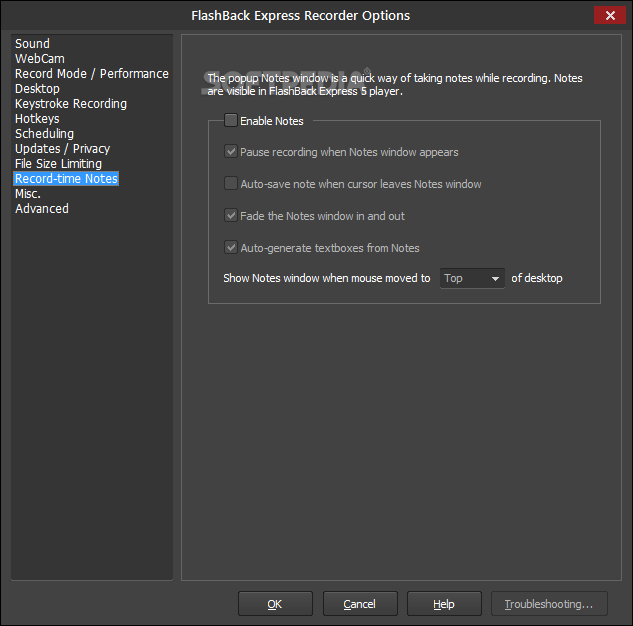Open the Hotkeys category

click(x=37, y=119)
